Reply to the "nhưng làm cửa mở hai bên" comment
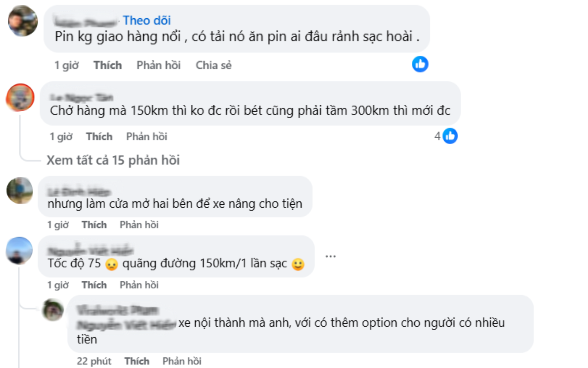Screen dimensions: 588x368 139,225
